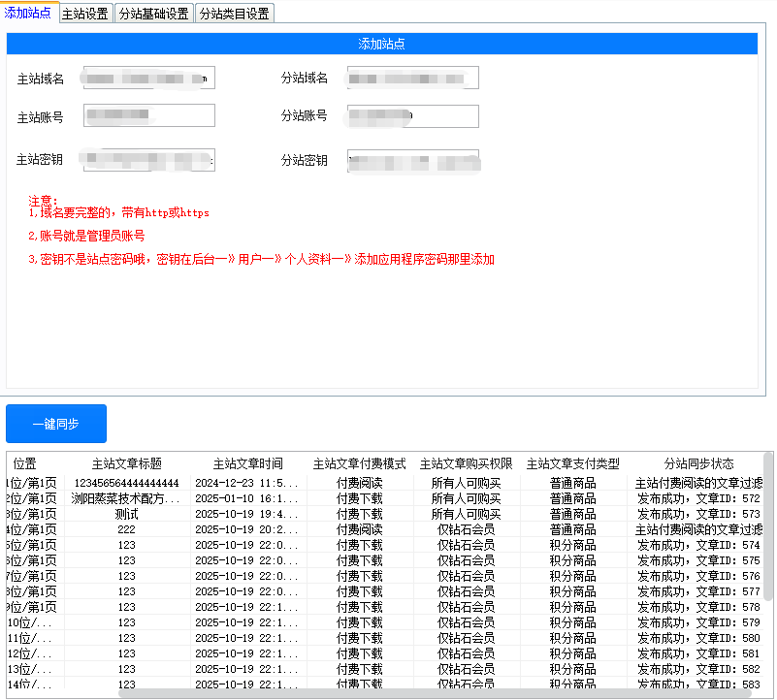The image size is (777, 700).
Task: Select the 分站类目设置 tab
Action: click(x=234, y=14)
